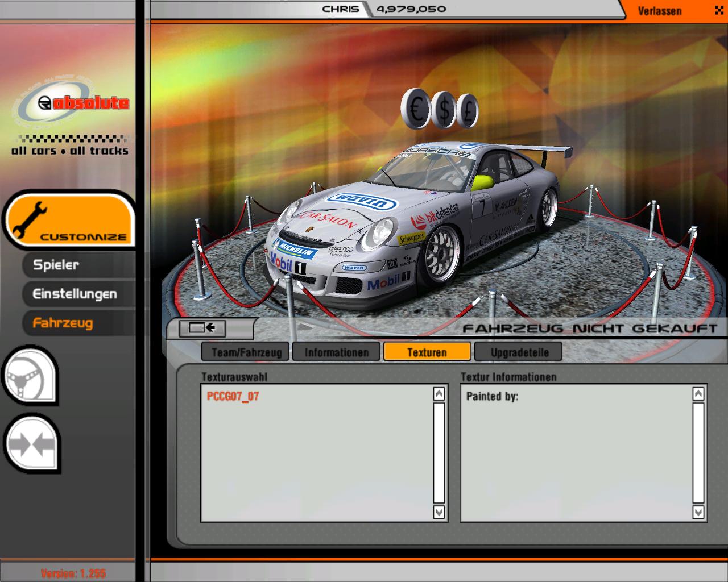Viewport: 728px width, 582px height.
Task: Click the converging arrows icon in sidebar
Action: click(31, 444)
